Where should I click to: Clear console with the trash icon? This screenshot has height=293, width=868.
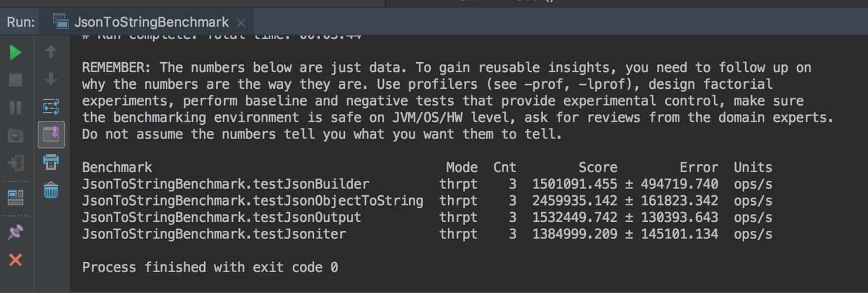(x=51, y=190)
